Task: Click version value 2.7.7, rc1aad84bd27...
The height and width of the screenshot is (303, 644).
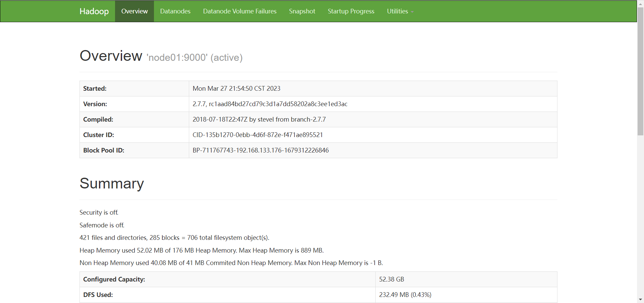Action: (x=270, y=104)
